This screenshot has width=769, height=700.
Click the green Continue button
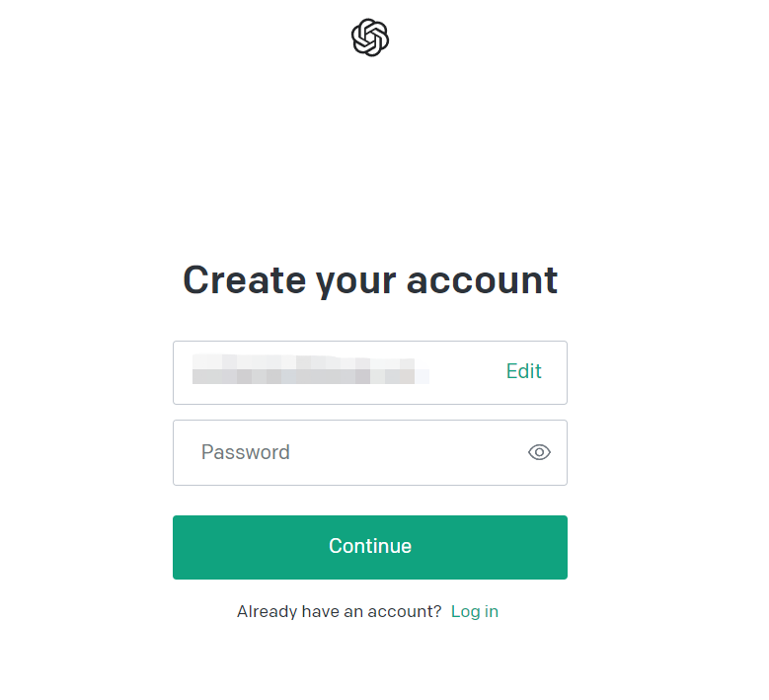click(x=370, y=547)
